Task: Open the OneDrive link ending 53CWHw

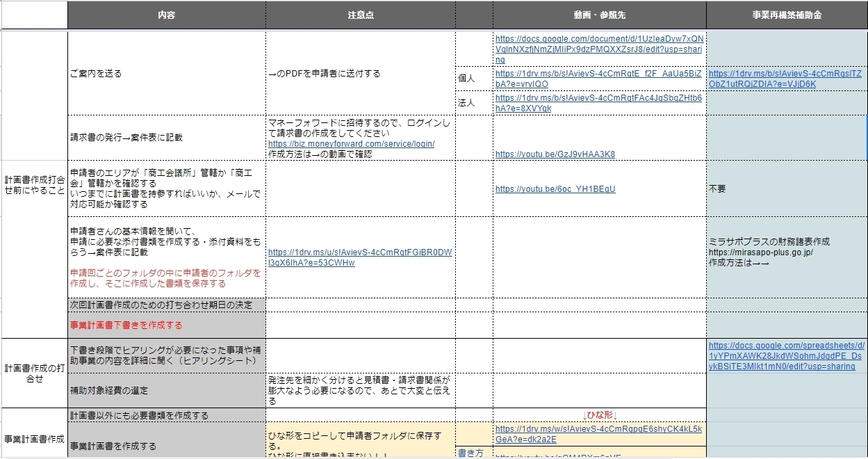Action: [x=360, y=257]
